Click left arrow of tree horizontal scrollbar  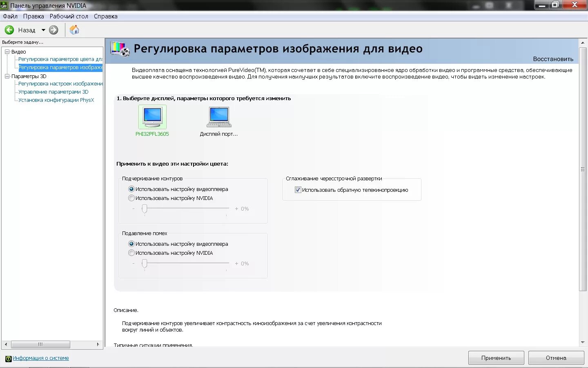point(6,344)
